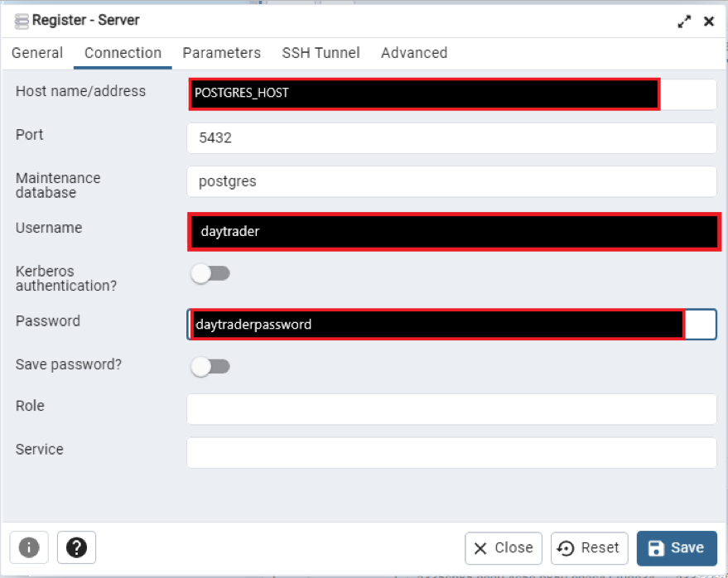Select the Connection tab
Viewport: 728px width, 578px height.
coord(123,53)
